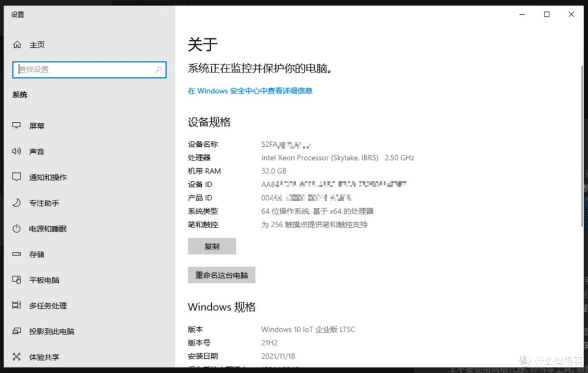Viewport: 588px width, 373px height.
Task: Select 声音 in the sidebar
Action: point(37,152)
